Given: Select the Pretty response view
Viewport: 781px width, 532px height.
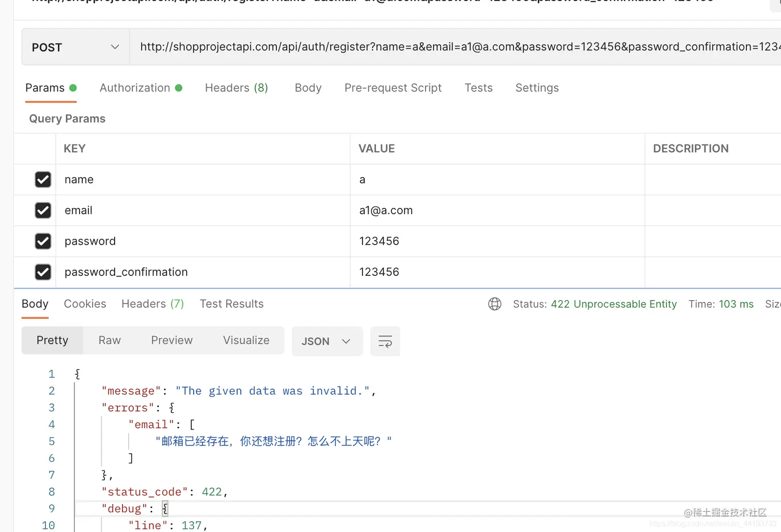Looking at the screenshot, I should [x=52, y=340].
